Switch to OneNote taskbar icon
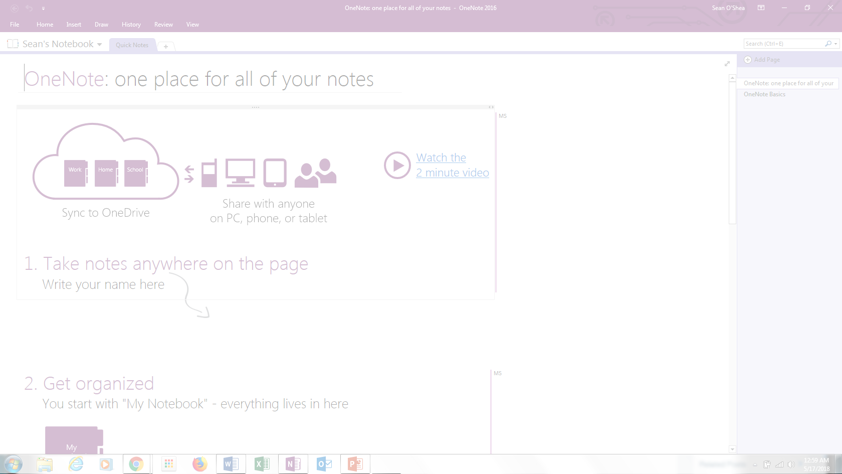Screen dimensions: 842x474 pos(293,464)
